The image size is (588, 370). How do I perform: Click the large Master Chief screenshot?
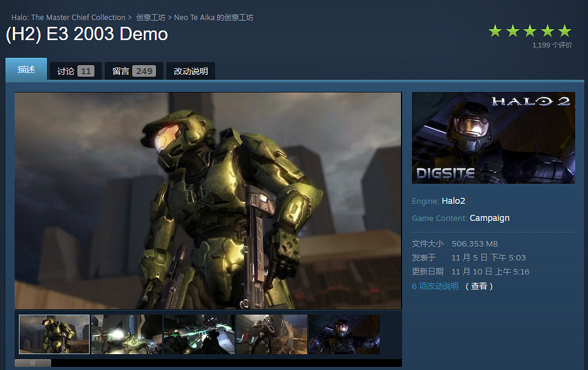(208, 201)
